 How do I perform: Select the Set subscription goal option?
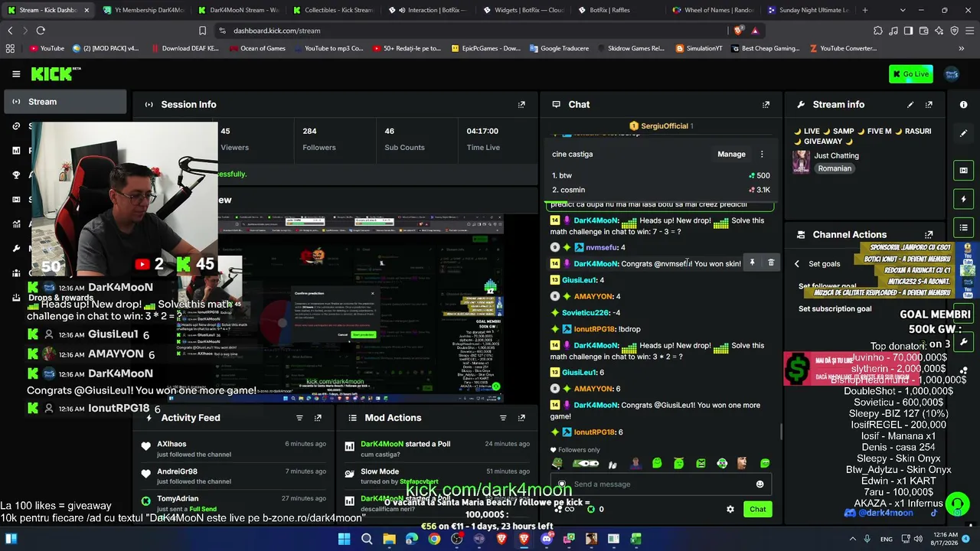(x=835, y=309)
